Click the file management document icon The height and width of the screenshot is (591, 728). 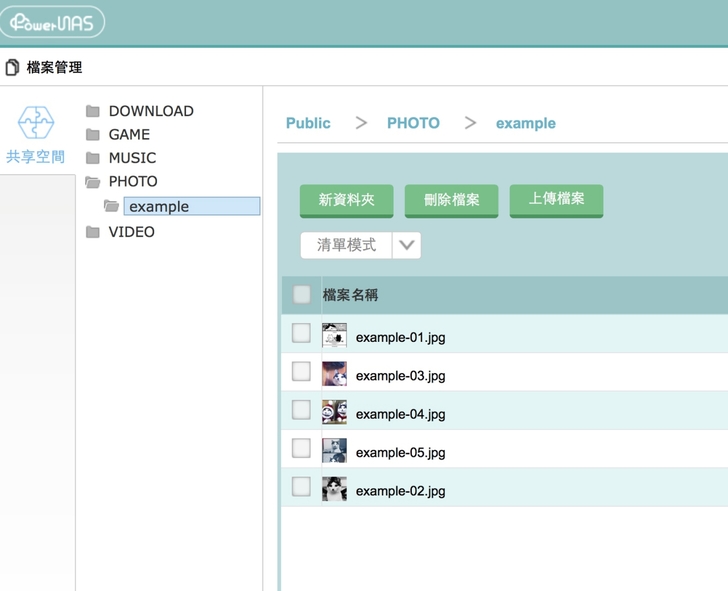[x=12, y=67]
